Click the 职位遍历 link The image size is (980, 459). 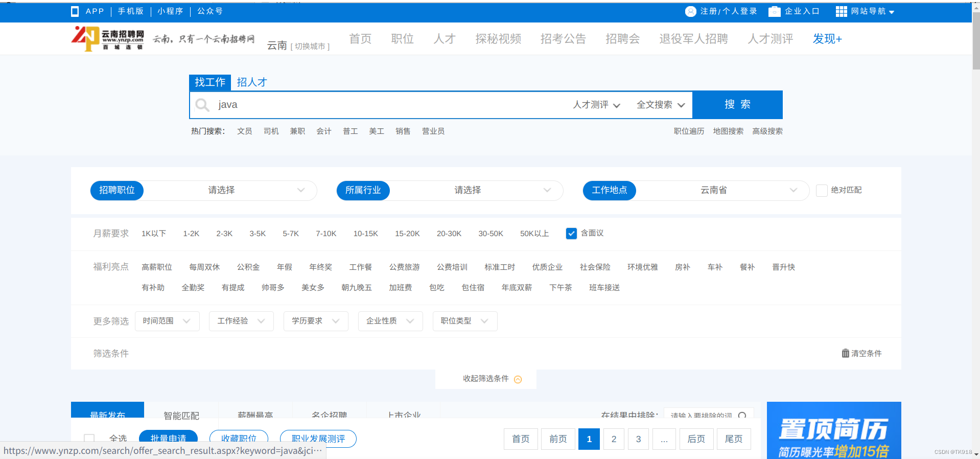click(689, 131)
